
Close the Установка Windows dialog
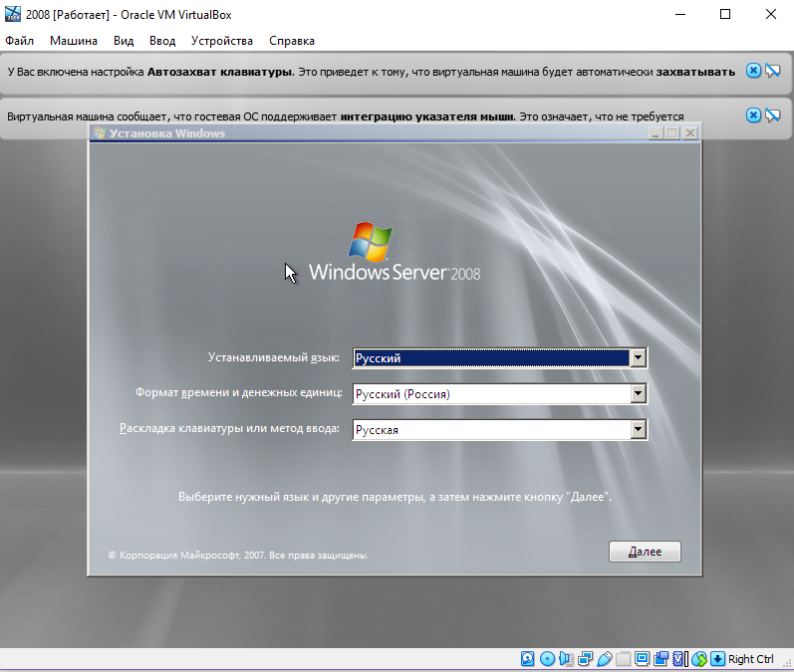(689, 133)
